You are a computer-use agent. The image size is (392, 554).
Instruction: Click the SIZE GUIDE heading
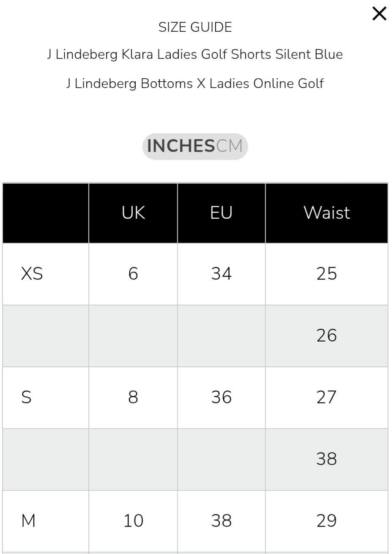(195, 28)
